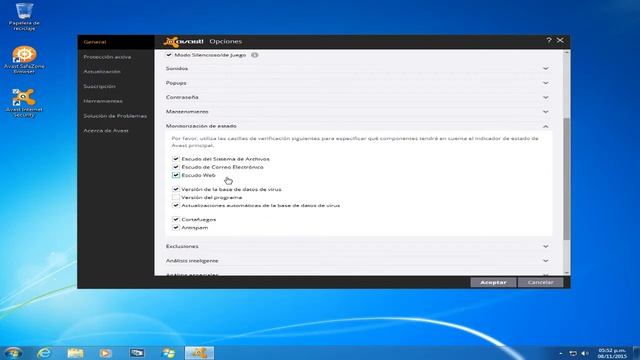Click the Avast logo in title bar
Image resolution: width=640 pixels, height=360 pixels.
(183, 42)
